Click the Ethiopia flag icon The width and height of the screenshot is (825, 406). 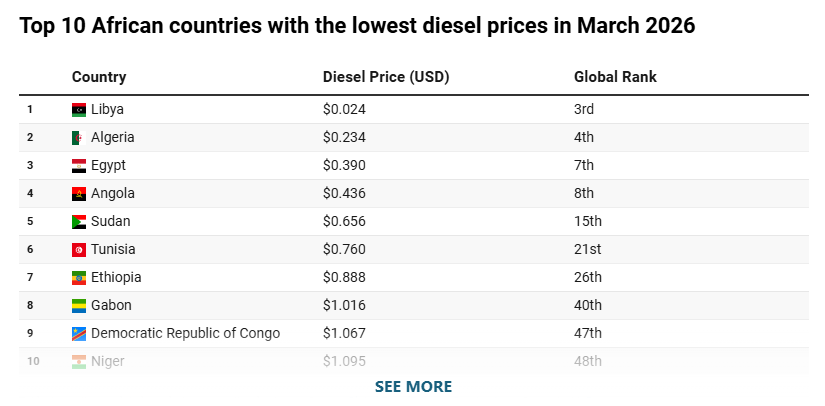pyautogui.click(x=79, y=277)
